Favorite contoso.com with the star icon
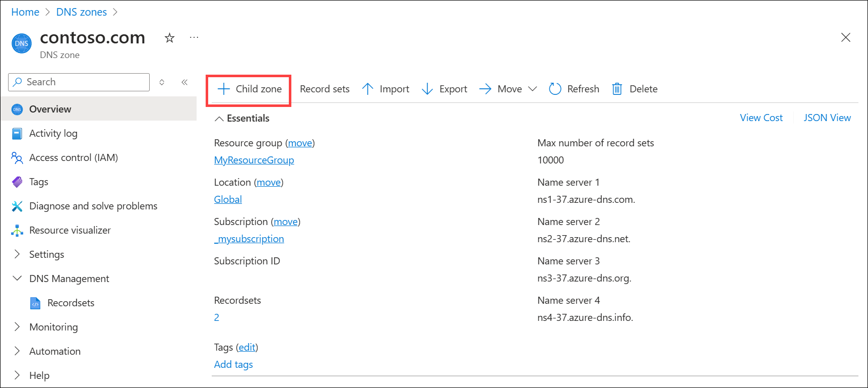The image size is (868, 388). (169, 38)
